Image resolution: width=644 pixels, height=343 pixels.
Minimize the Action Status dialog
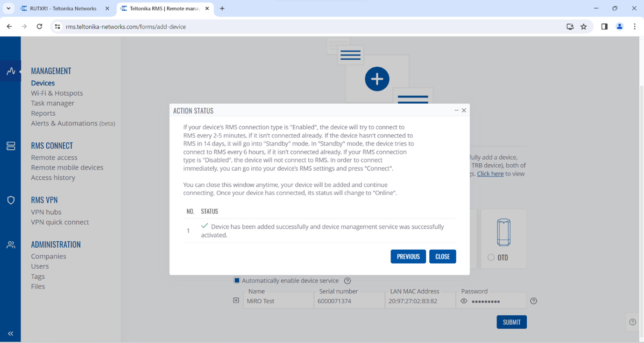[x=456, y=111]
